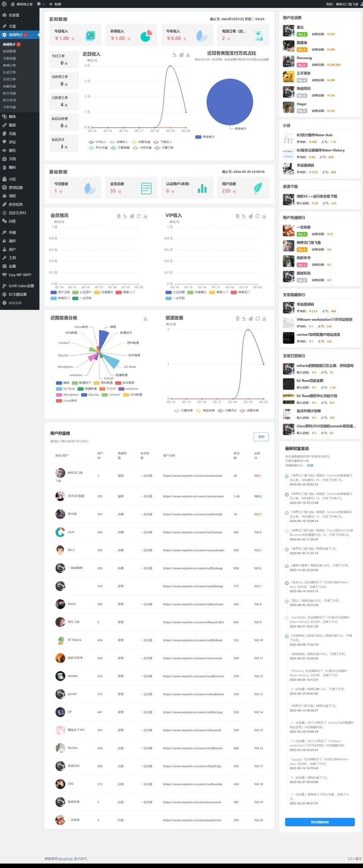The width and height of the screenshot is (363, 868).
Task: Open data view icon in VIP收入 chart
Action: (x=237, y=216)
